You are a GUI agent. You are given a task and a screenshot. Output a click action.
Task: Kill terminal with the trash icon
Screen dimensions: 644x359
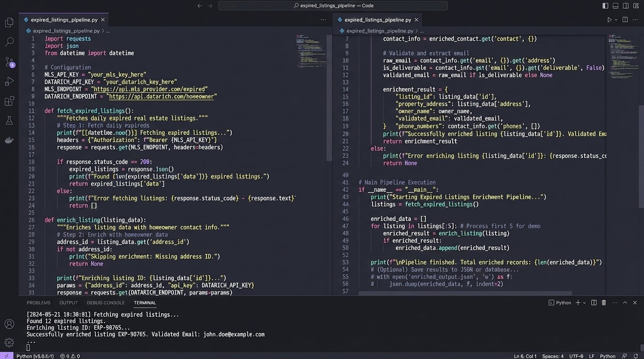click(x=604, y=303)
